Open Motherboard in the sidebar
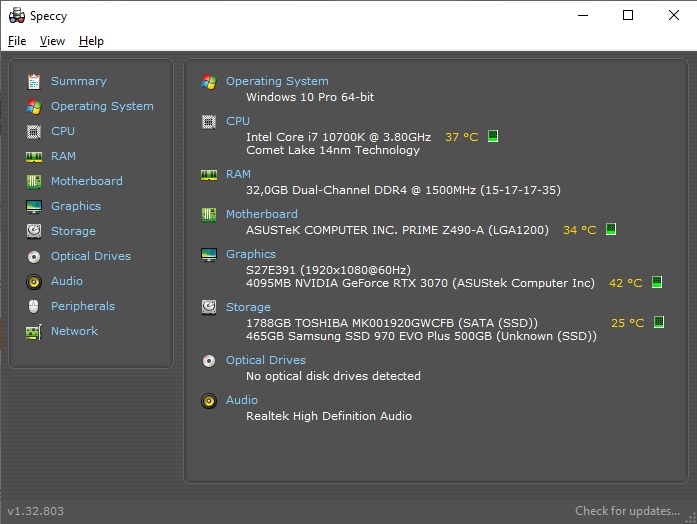 click(x=87, y=181)
